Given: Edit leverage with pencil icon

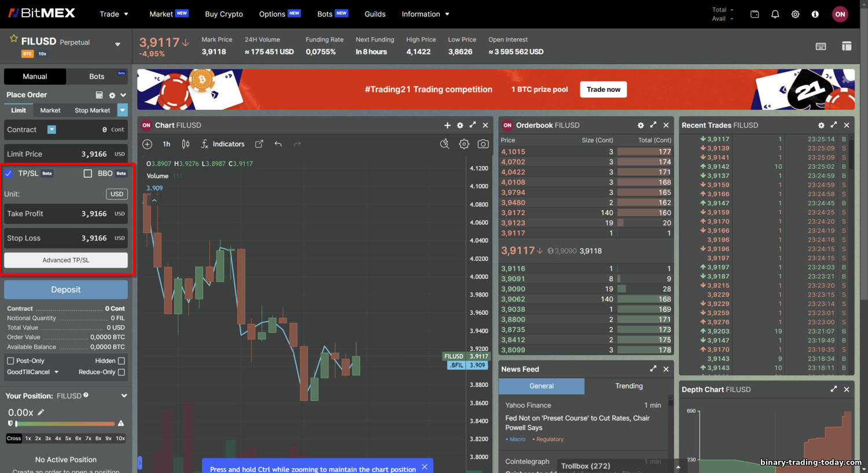Looking at the screenshot, I should click(x=41, y=412).
